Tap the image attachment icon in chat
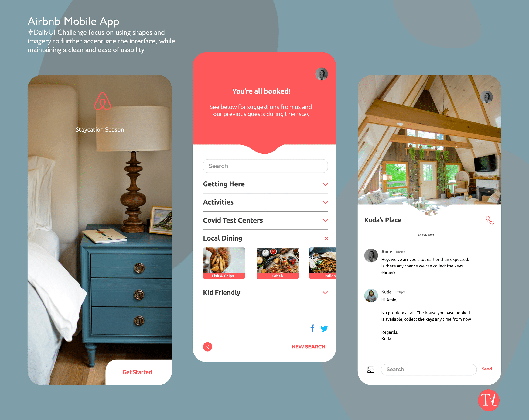The height and width of the screenshot is (420, 529). click(370, 369)
